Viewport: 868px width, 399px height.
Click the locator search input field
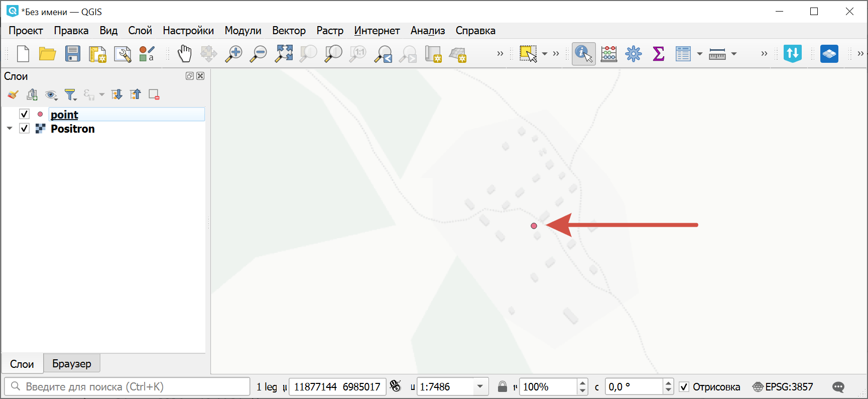131,387
